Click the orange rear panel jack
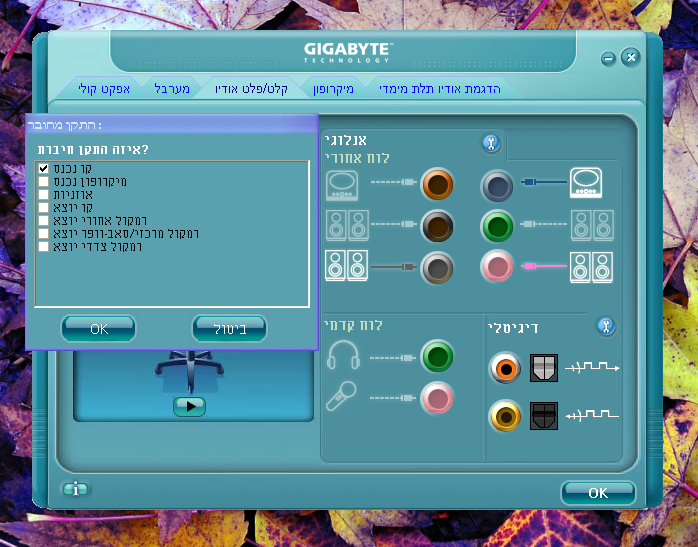Viewport: 698px width, 547px height. [x=437, y=184]
